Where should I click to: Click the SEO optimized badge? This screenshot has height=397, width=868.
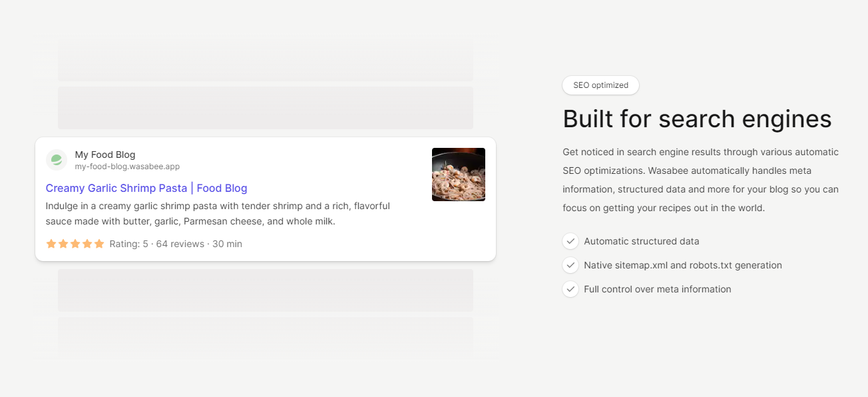(600, 85)
